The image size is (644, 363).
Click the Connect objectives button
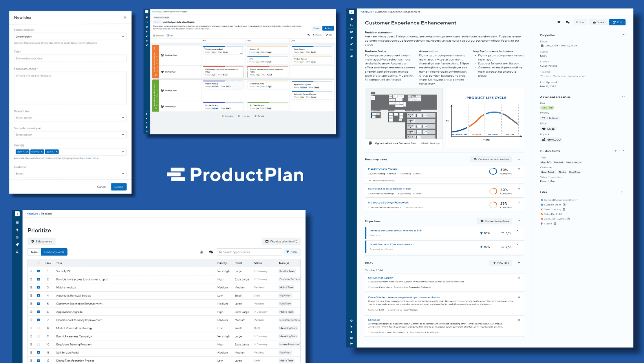(x=495, y=221)
